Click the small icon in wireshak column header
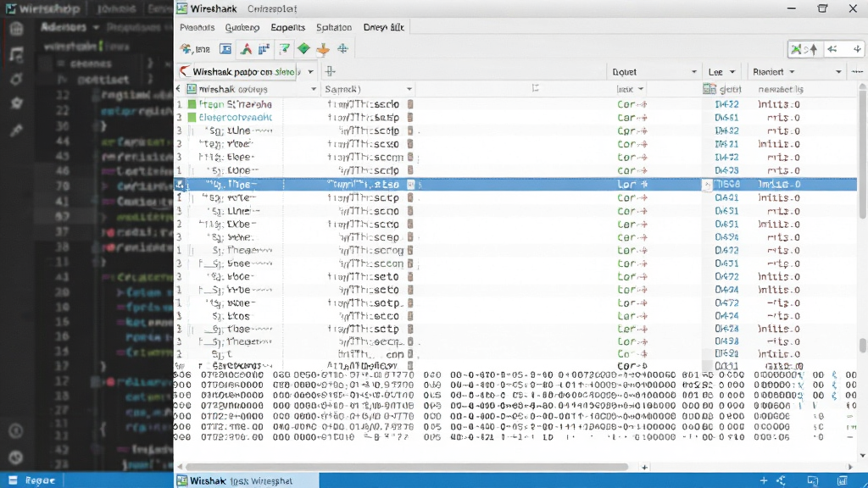 192,88
